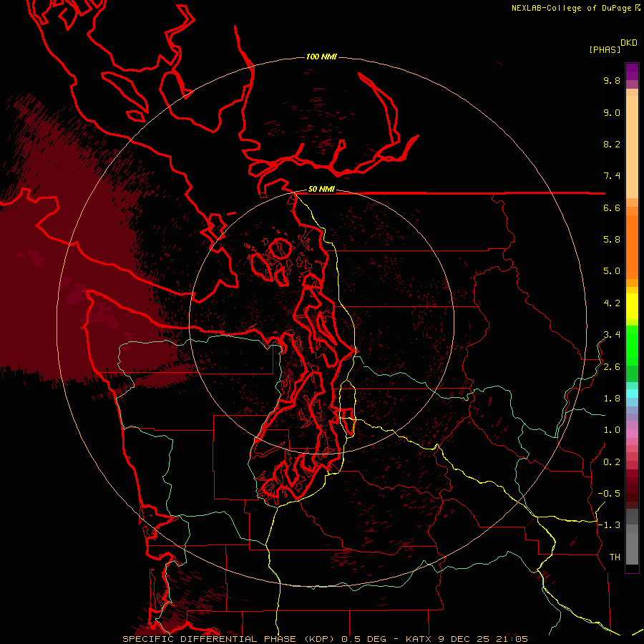The width and height of the screenshot is (644, 644).
Task: Click the cyan band of the color scale
Action: (x=632, y=394)
